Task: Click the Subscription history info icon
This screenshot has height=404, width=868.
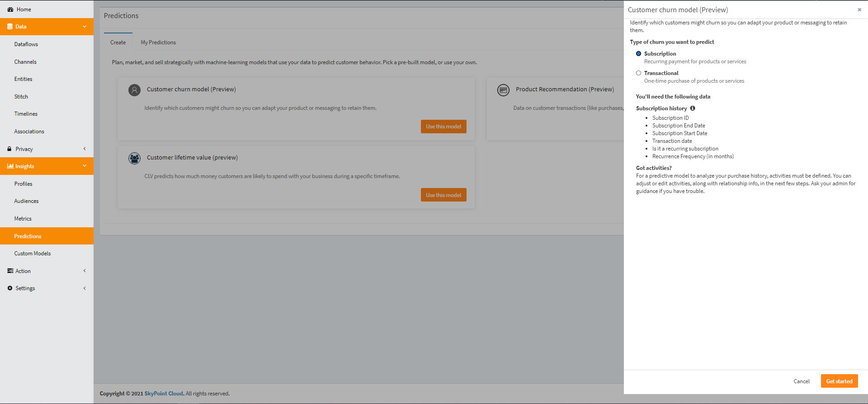Action: tap(693, 108)
